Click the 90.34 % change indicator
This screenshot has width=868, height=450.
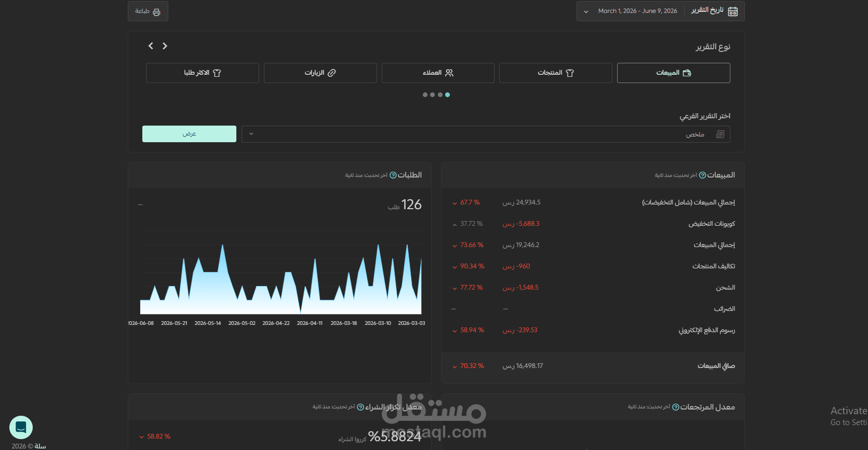click(469, 266)
